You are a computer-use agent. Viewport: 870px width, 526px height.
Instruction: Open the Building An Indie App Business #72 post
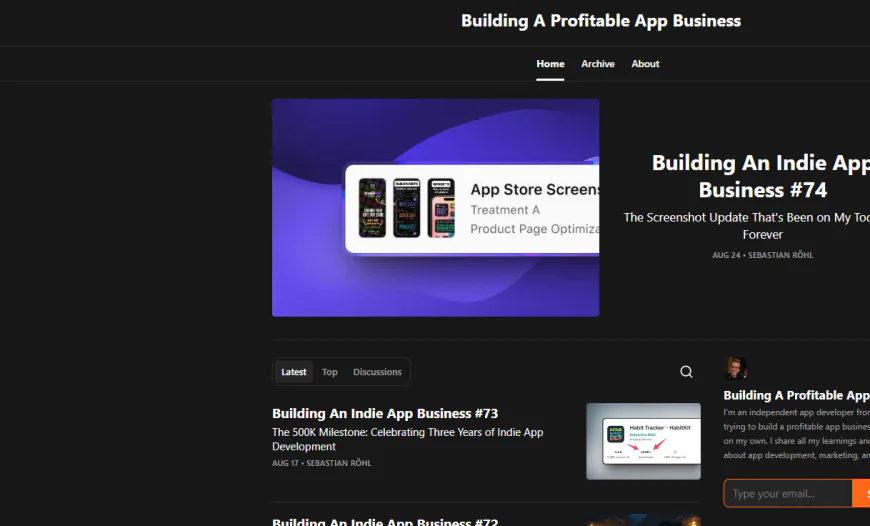click(385, 521)
